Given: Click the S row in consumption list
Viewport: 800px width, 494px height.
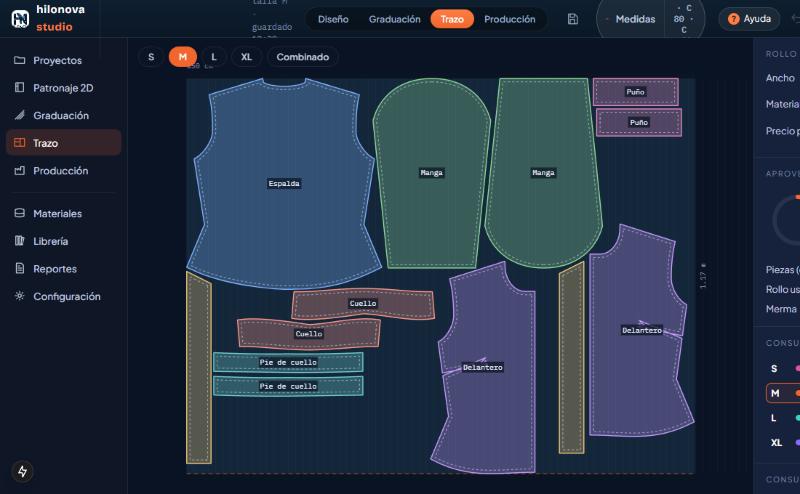Looking at the screenshot, I should pyautogui.click(x=783, y=368).
